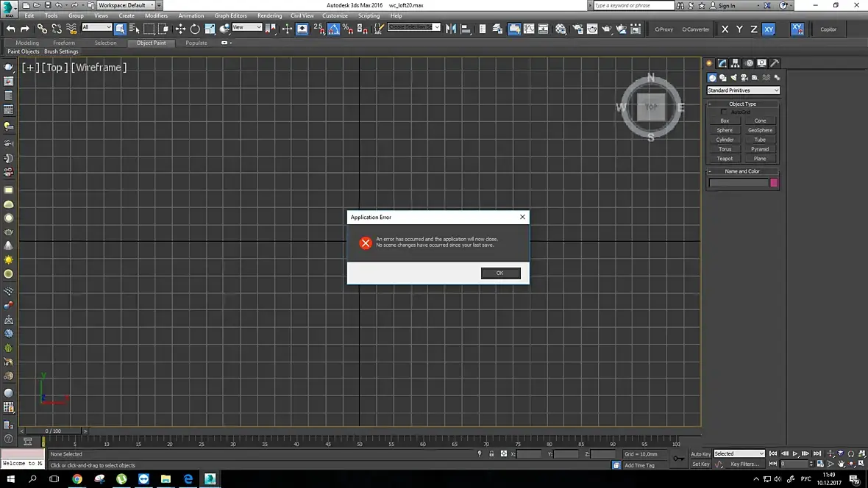This screenshot has height=488, width=868.
Task: Collapse the Object Type rollout
Action: tap(742, 104)
